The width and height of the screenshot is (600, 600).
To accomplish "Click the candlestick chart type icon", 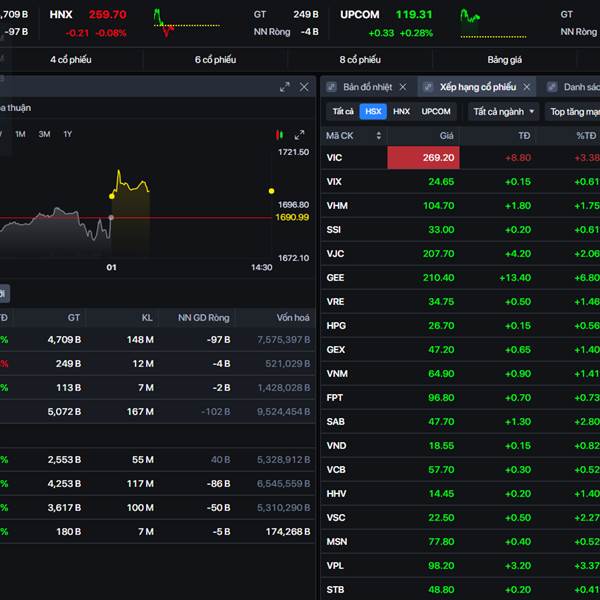I will [x=279, y=134].
